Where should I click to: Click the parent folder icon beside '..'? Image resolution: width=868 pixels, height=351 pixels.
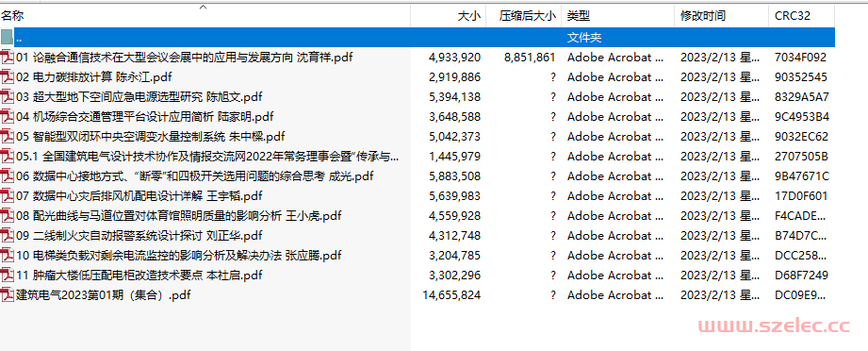(x=8, y=37)
